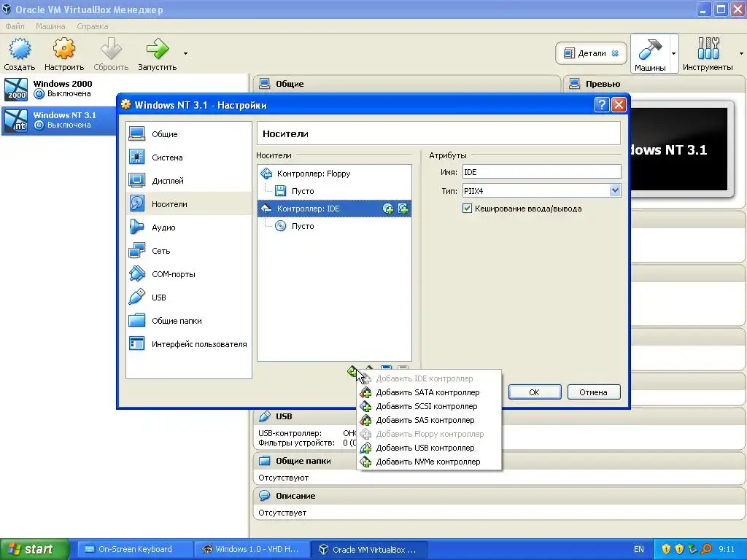Click the Windows start button

click(x=35, y=549)
